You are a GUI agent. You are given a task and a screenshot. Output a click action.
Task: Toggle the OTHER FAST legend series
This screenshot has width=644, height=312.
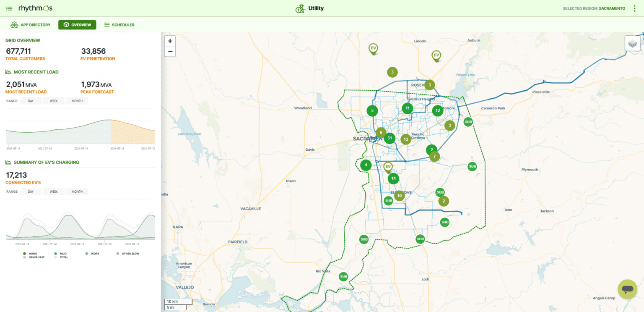coord(34,257)
